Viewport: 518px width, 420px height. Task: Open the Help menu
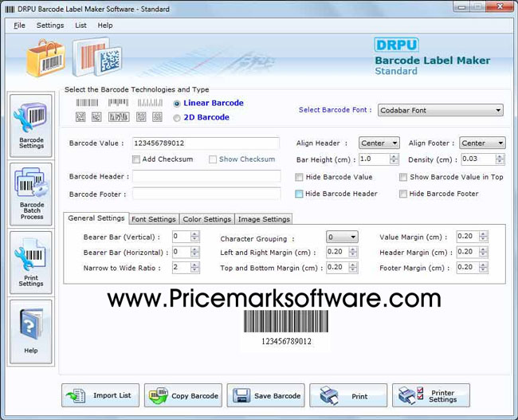105,26
